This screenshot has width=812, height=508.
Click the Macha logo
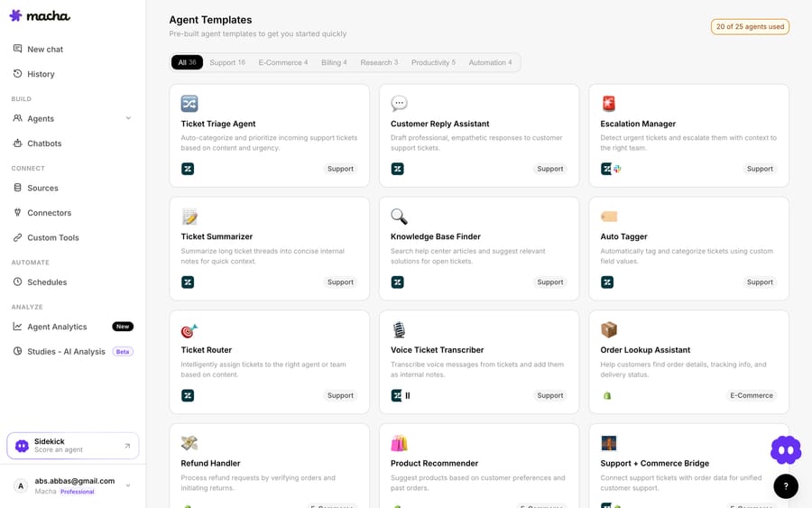pos(40,16)
